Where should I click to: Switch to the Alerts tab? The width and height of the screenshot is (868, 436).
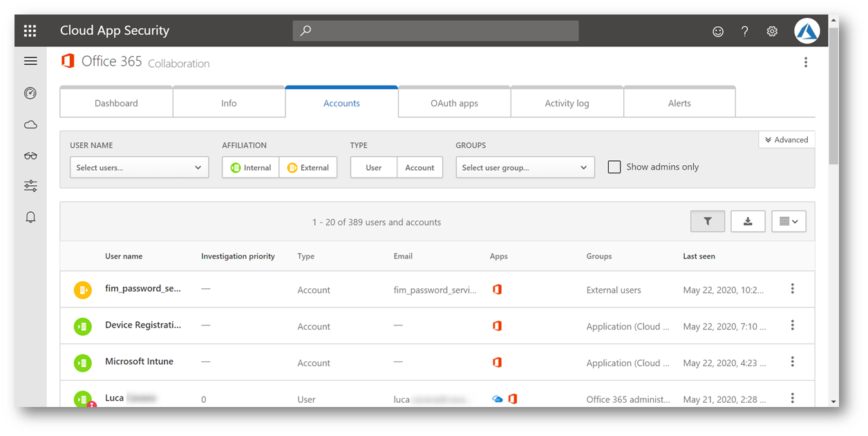[679, 103]
